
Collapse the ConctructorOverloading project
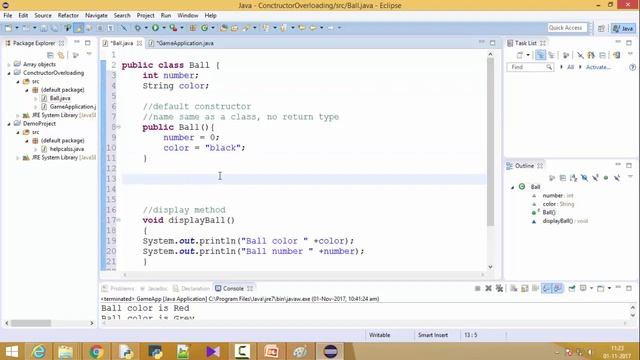click(9, 73)
